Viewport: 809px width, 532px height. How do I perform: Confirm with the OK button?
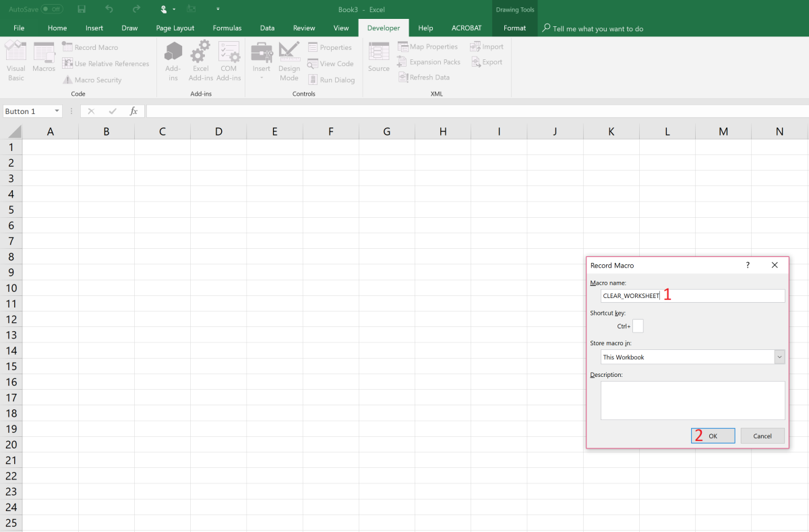pos(713,436)
